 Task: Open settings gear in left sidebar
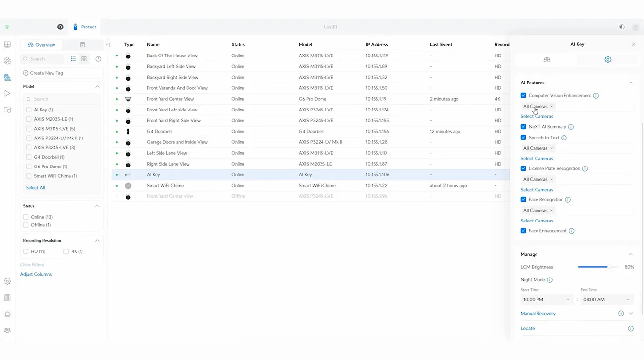(7, 281)
